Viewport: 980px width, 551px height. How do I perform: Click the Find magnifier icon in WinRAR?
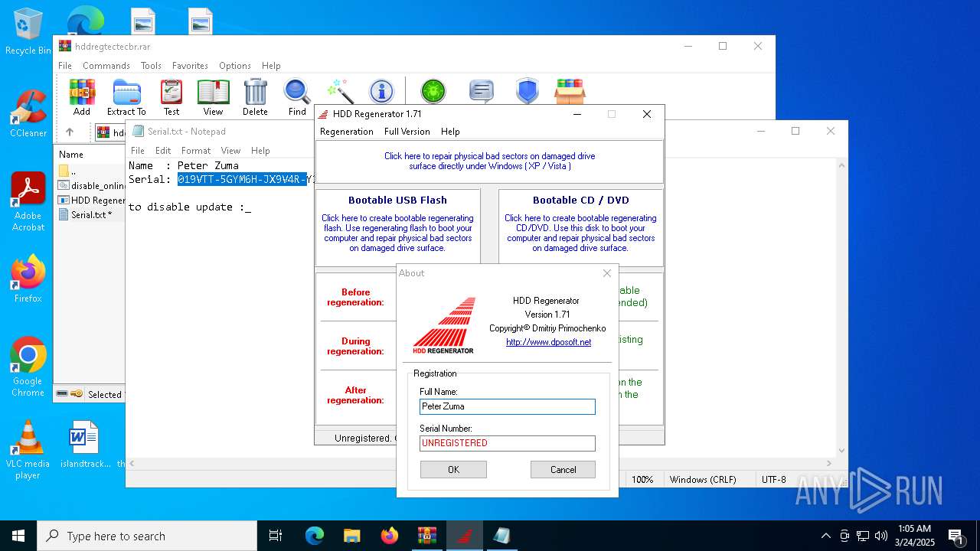[x=297, y=97]
